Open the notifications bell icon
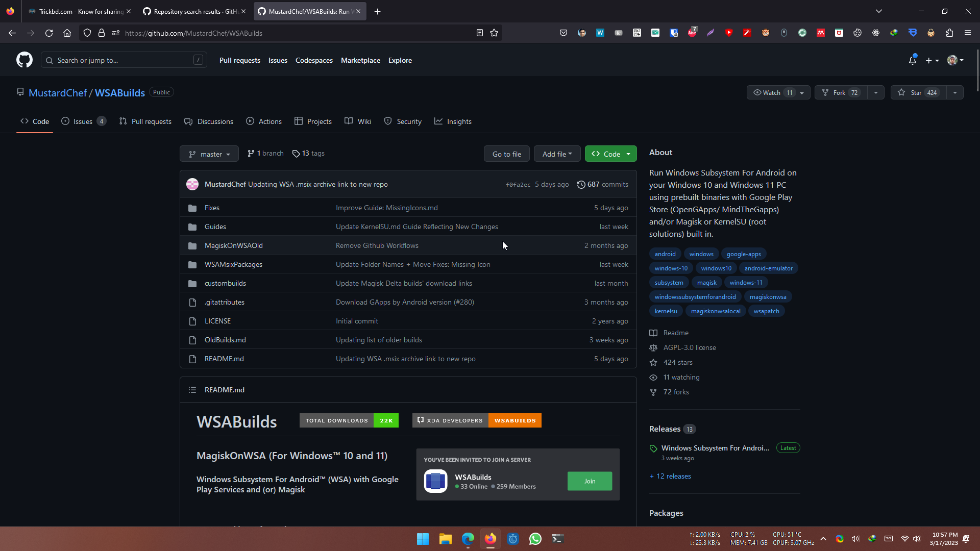Screen dimensions: 980x551 point(913,60)
